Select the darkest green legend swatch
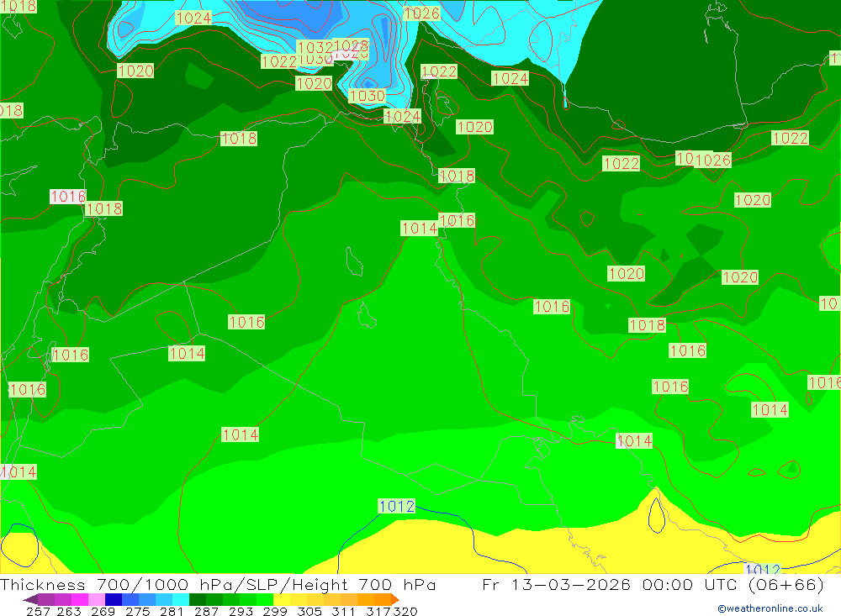The height and width of the screenshot is (616, 841). [198, 599]
